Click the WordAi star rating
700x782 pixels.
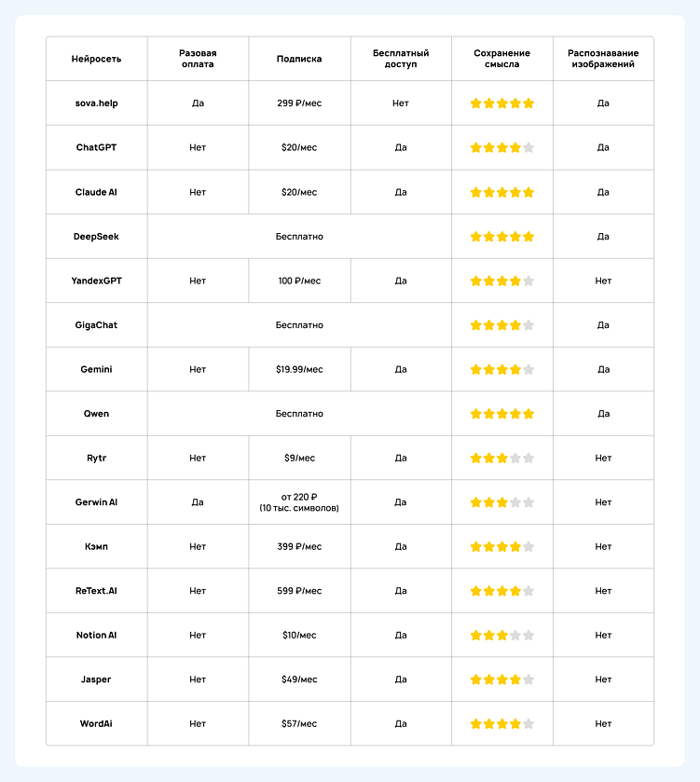coord(502,723)
